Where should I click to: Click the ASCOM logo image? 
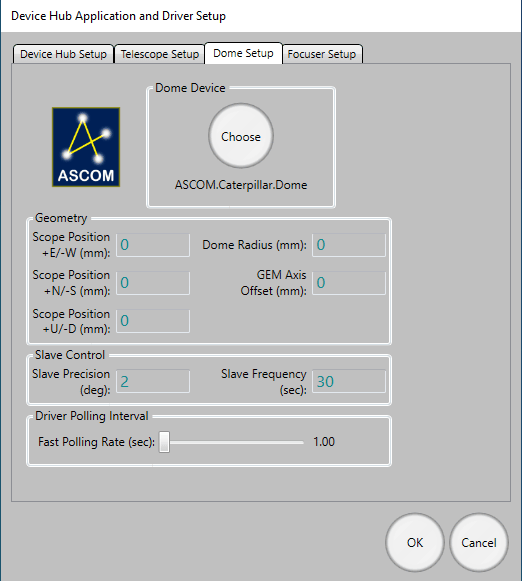click(86, 147)
